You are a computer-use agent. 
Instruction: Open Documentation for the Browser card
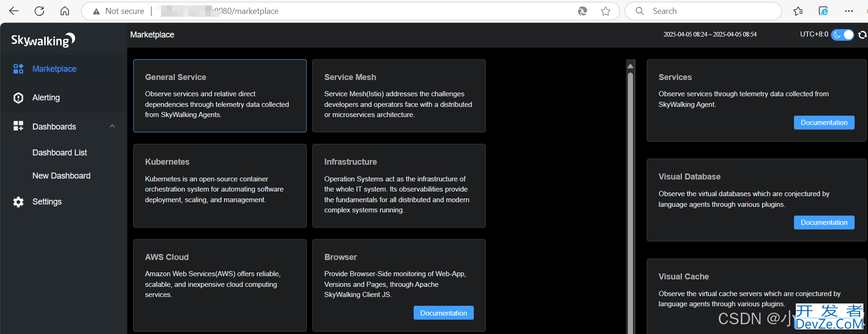[x=443, y=313]
